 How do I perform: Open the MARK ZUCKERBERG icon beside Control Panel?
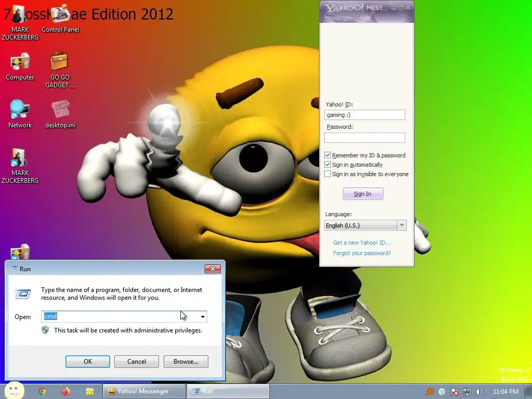point(20,22)
